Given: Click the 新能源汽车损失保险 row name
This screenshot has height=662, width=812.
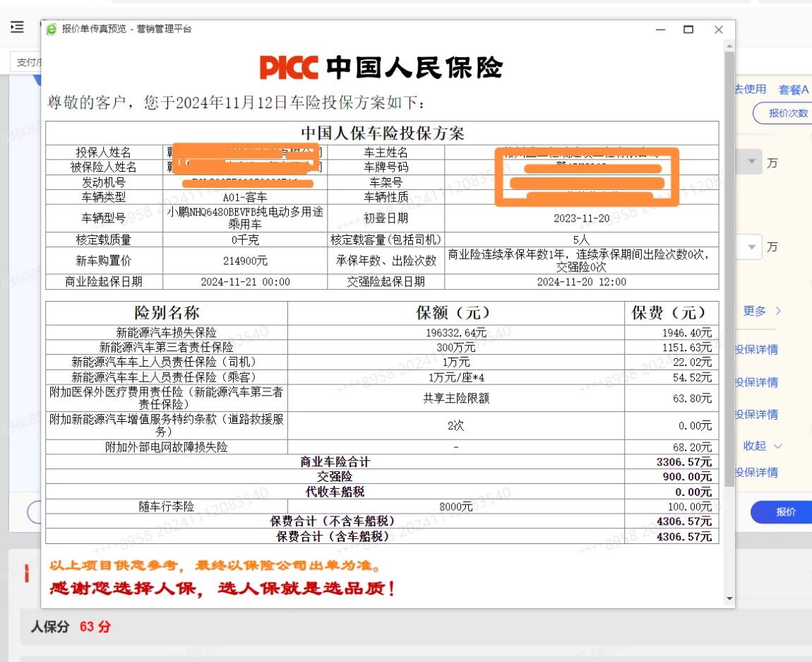Looking at the screenshot, I should coord(166,333).
